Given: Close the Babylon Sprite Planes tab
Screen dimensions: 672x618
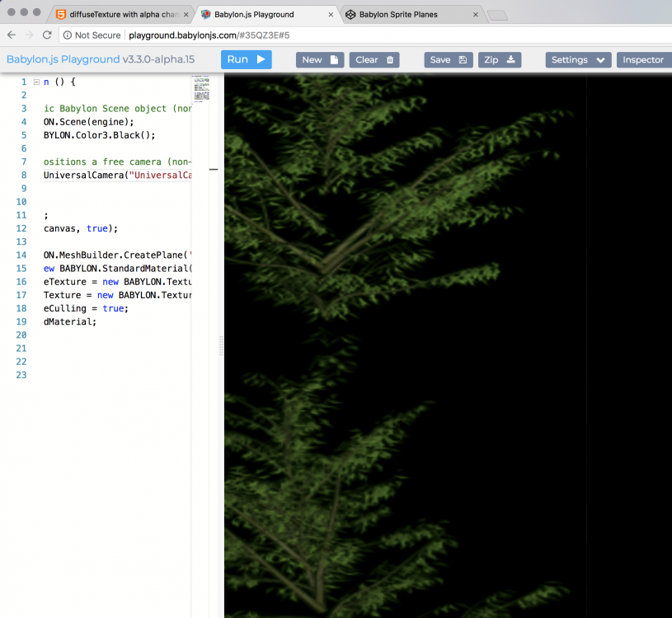Looking at the screenshot, I should (x=476, y=15).
